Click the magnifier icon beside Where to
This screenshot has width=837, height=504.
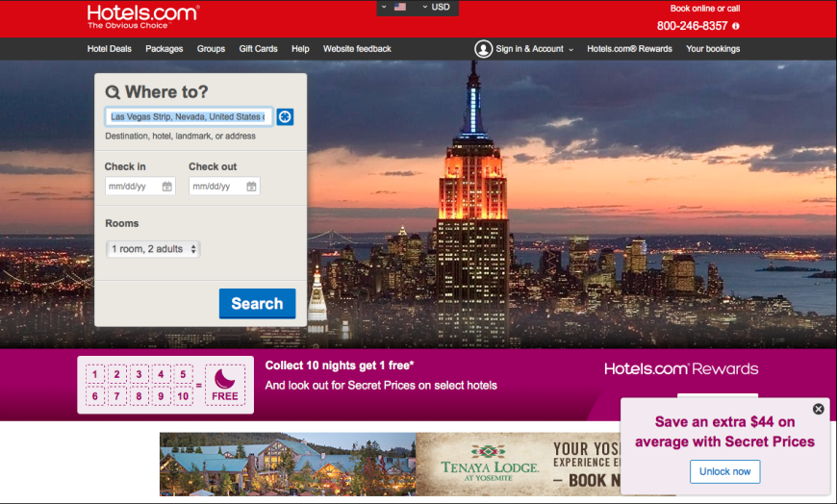pyautogui.click(x=113, y=92)
